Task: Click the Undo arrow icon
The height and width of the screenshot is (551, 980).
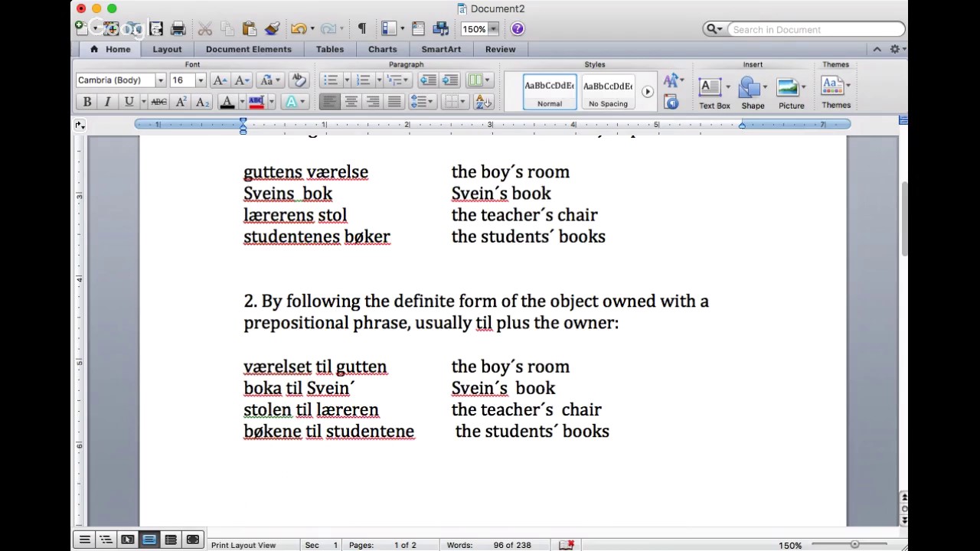Action: (298, 29)
